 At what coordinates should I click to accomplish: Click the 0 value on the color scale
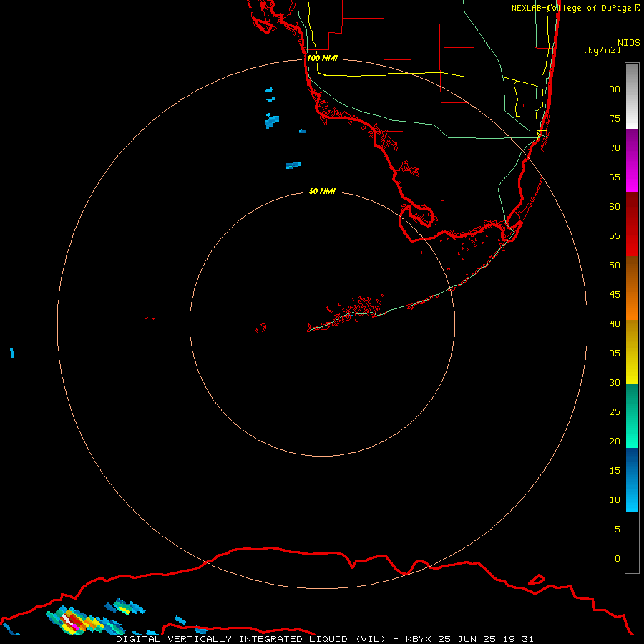pos(618,559)
